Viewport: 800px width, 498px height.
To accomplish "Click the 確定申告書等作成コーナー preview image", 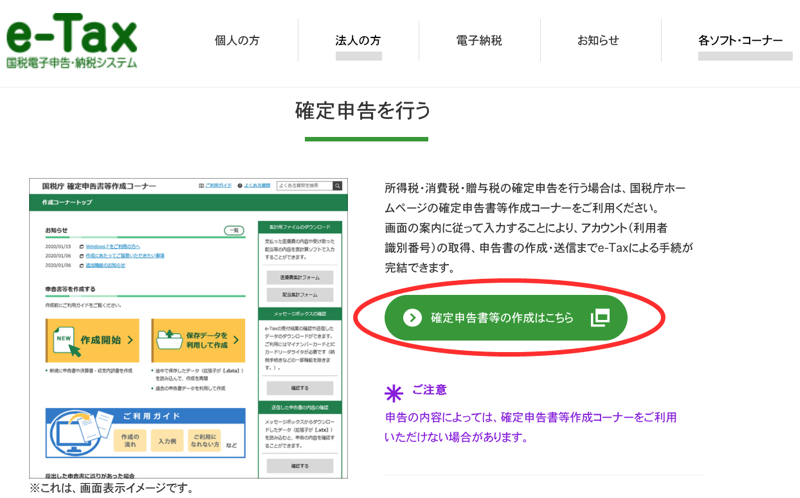I will [x=188, y=329].
